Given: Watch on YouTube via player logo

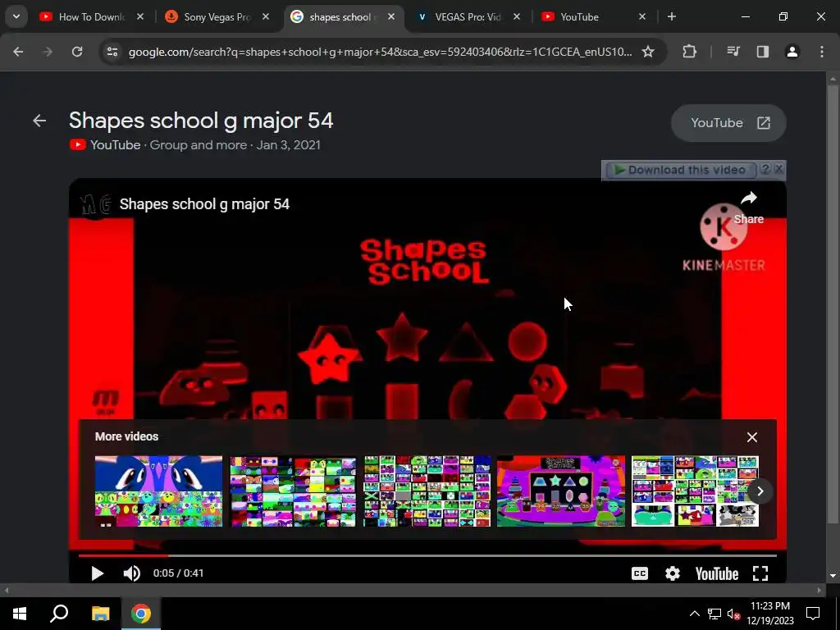Looking at the screenshot, I should point(716,573).
